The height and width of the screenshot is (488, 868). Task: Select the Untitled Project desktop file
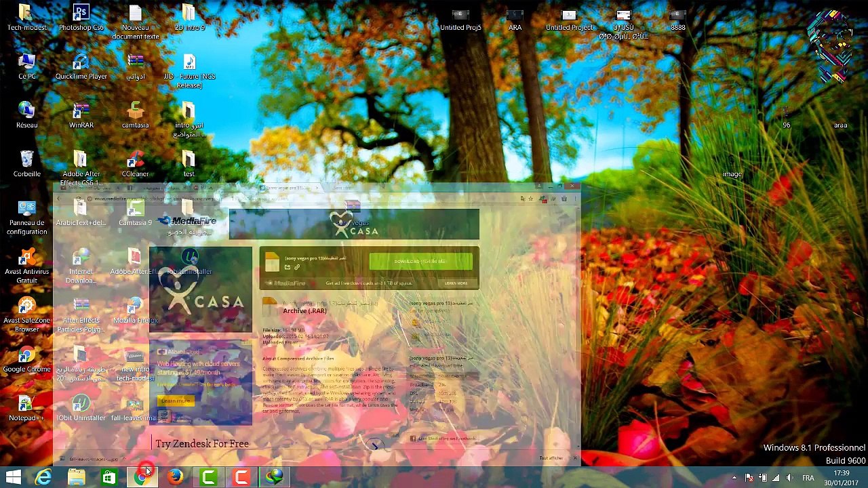(569, 20)
